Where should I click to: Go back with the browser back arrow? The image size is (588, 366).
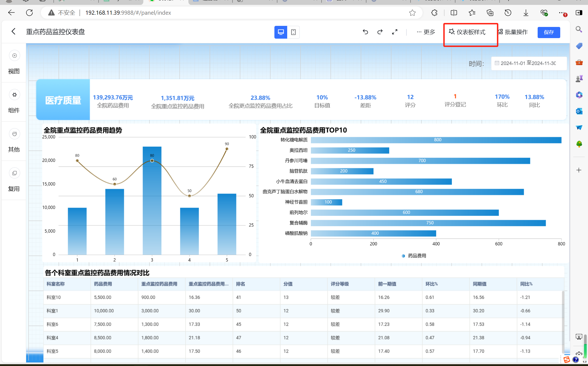tap(11, 13)
